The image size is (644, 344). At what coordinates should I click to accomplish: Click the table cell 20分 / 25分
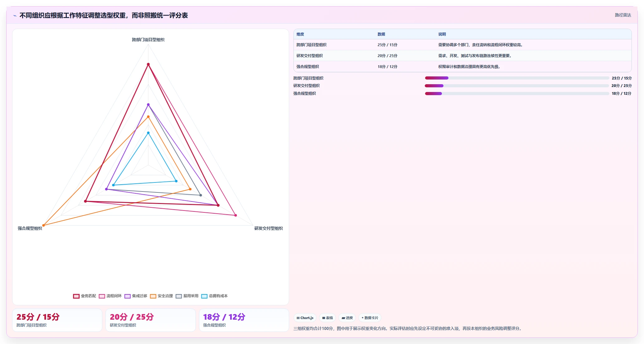pyautogui.click(x=387, y=56)
